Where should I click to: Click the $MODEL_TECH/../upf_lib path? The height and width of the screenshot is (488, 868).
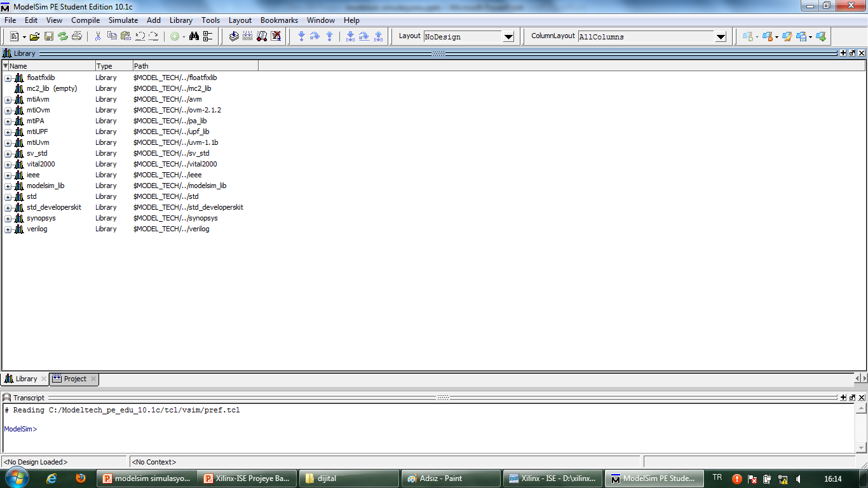coord(171,132)
